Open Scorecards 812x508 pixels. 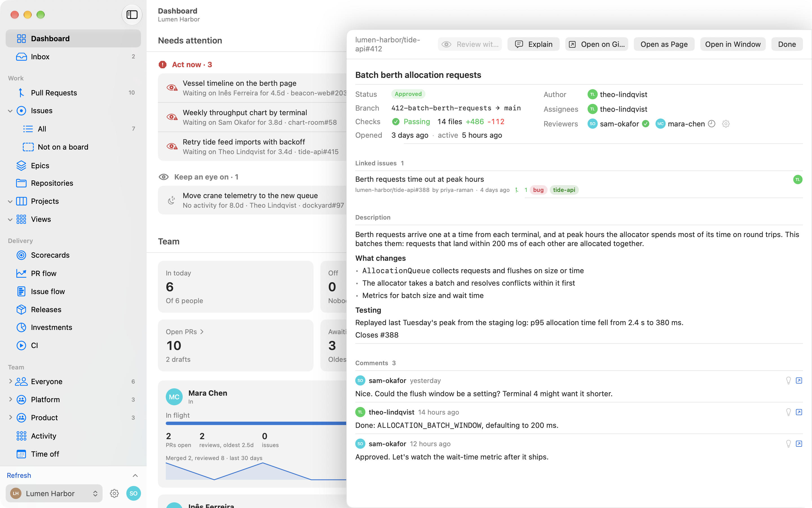pyautogui.click(x=73, y=255)
